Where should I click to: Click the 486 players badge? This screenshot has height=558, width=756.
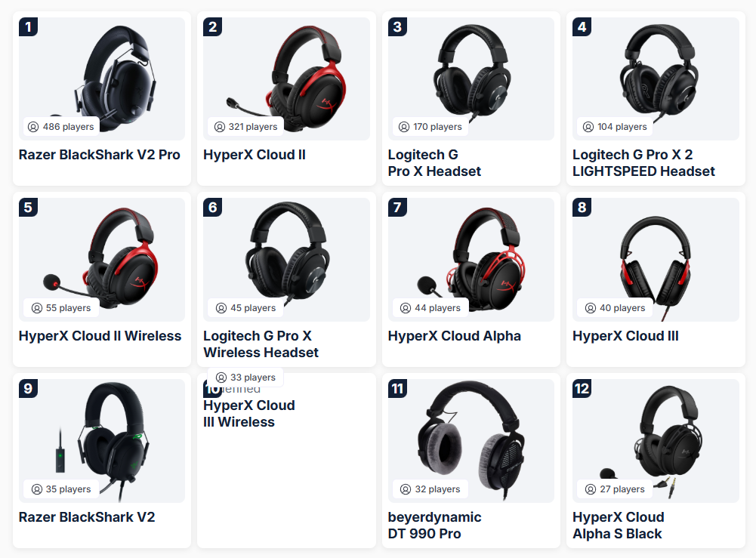61,127
